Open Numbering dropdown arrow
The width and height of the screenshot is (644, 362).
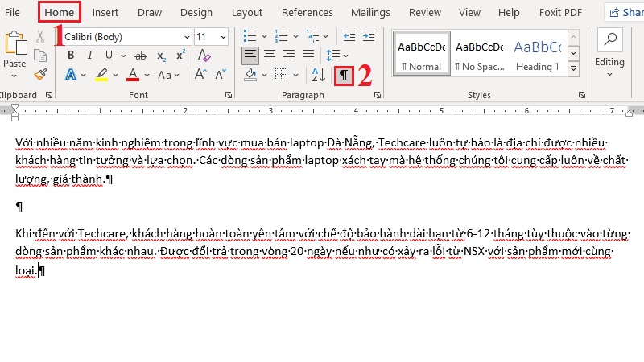coord(295,36)
